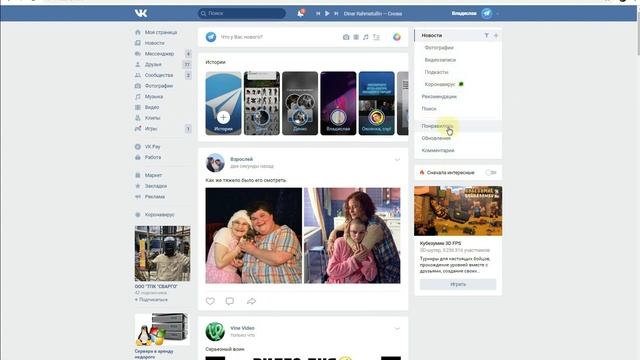Select Новости tab in right panel
This screenshot has height=360, width=640.
432,36
